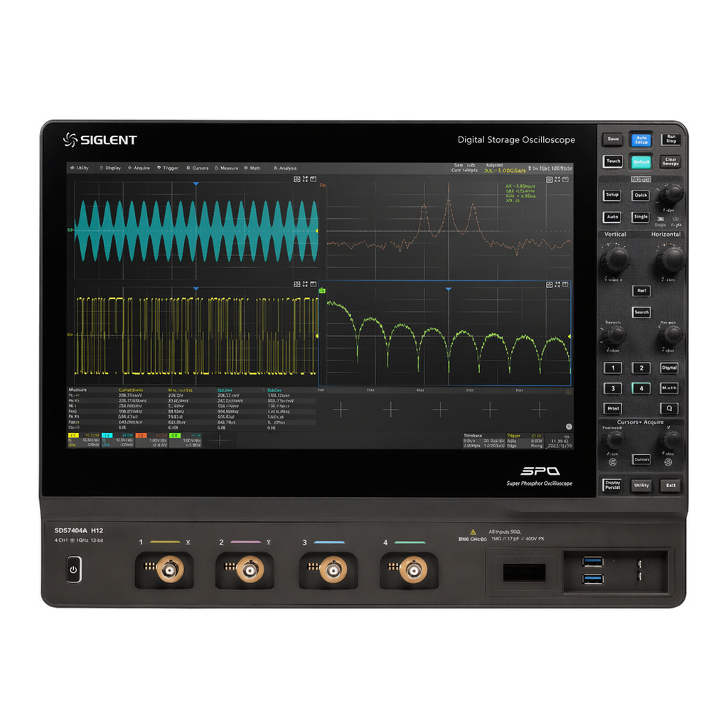Open the Timebase settings box
This screenshot has height=728, width=728.
[x=483, y=441]
